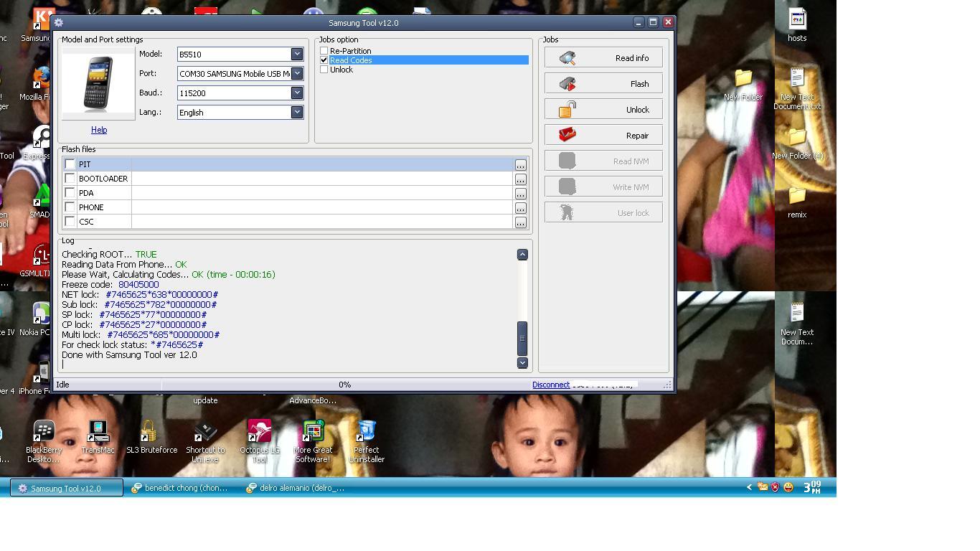The width and height of the screenshot is (980, 551).
Task: Click the 0% progress bar
Action: click(345, 385)
